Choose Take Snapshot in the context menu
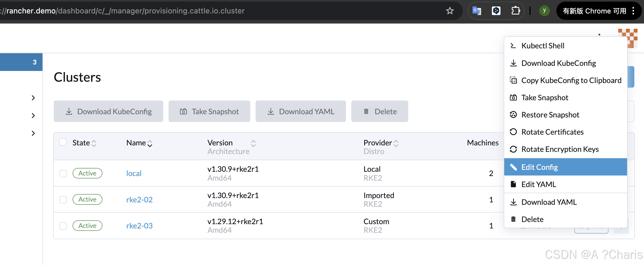The width and height of the screenshot is (644, 265). pos(566,98)
